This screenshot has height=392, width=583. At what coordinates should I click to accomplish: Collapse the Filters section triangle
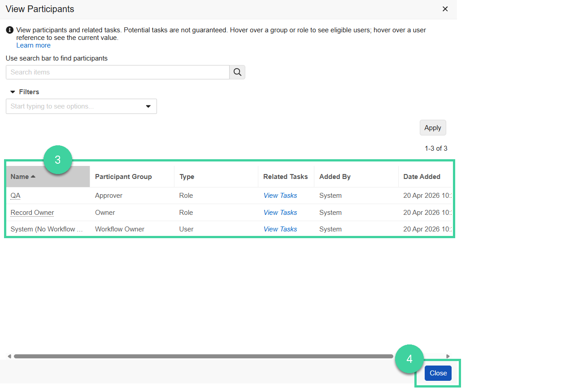(13, 92)
